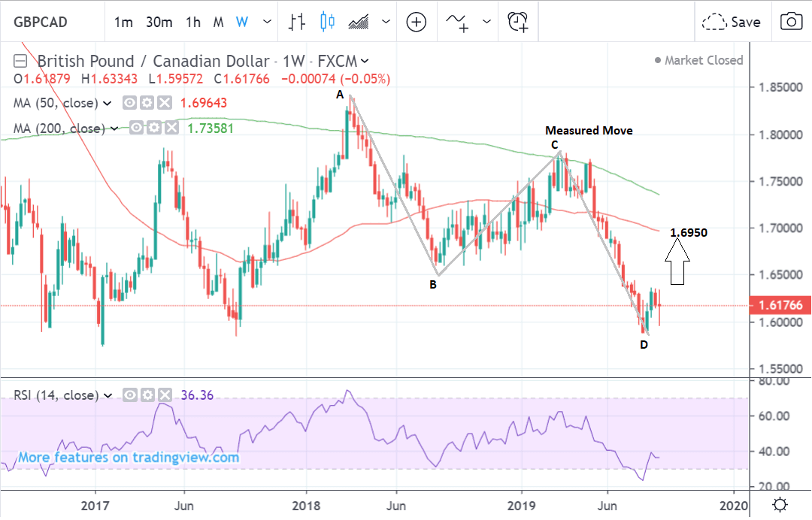
Task: Click the Save button
Action: pos(731,22)
